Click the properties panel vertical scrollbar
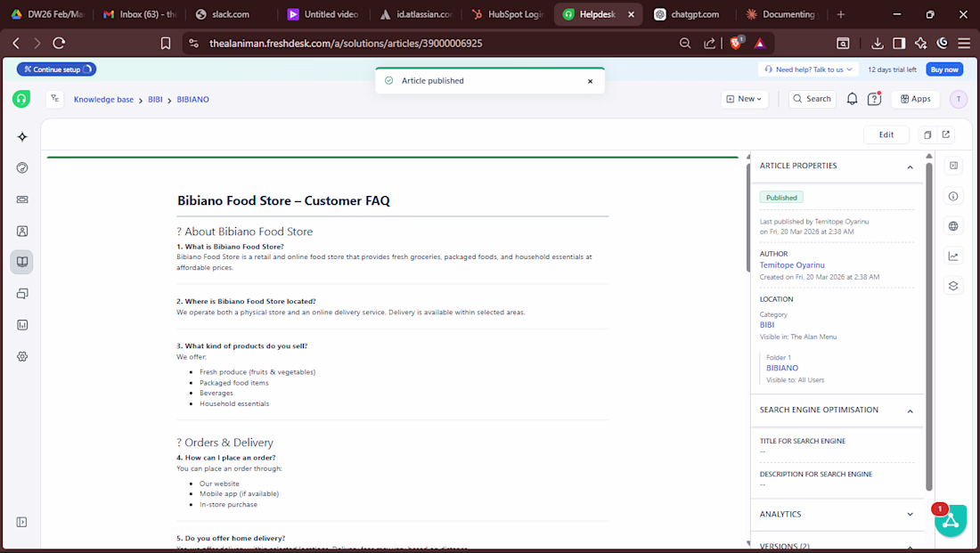980x553 pixels. (928, 326)
